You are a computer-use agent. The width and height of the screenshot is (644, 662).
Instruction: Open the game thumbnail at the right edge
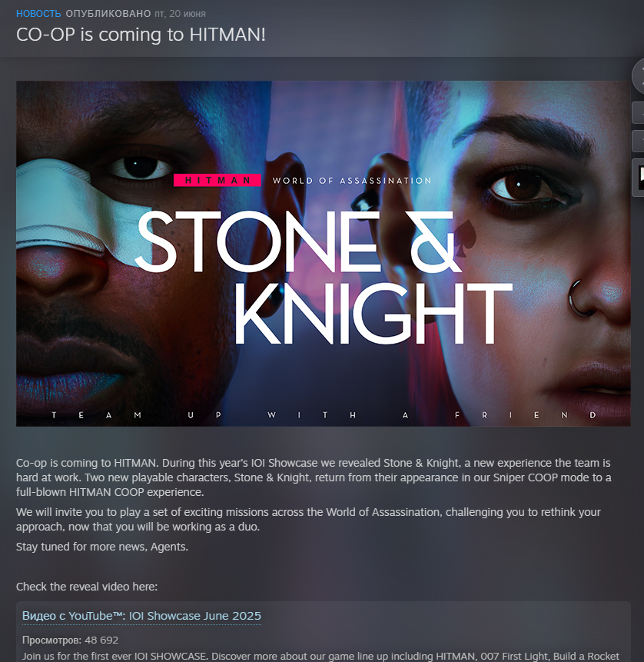(639, 178)
